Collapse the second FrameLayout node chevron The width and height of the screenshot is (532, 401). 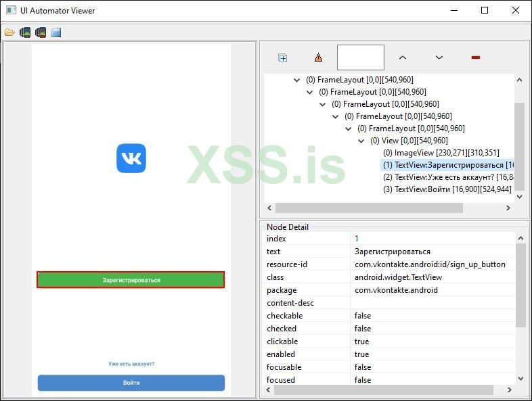(x=310, y=92)
